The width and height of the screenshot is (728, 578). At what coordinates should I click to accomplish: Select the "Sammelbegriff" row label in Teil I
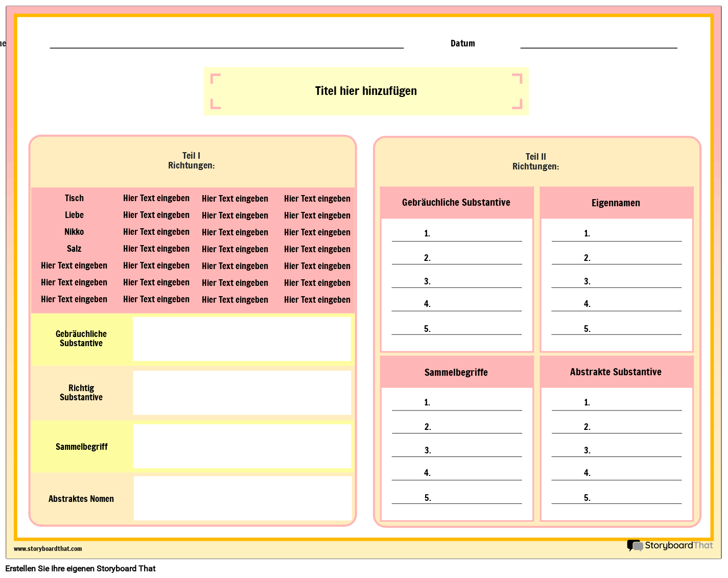[82, 447]
